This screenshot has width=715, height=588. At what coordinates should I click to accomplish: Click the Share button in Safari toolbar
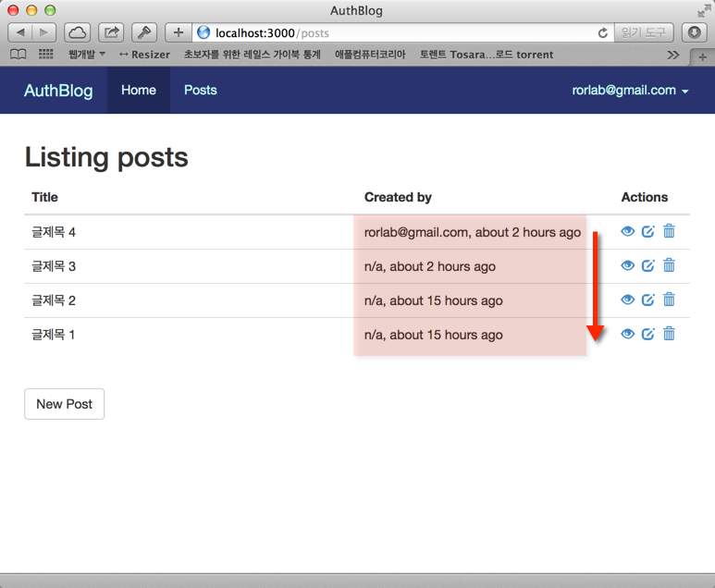pos(111,32)
